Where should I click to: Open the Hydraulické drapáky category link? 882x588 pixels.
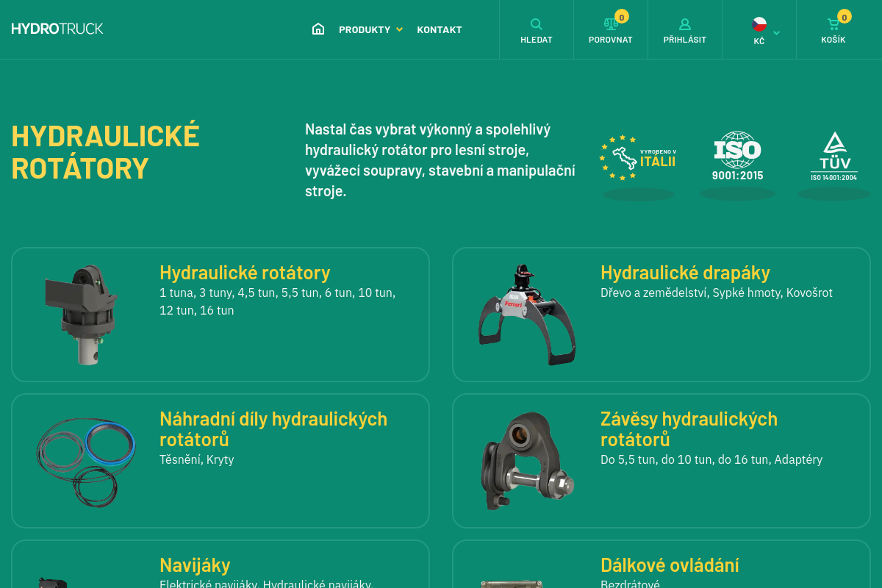click(685, 272)
